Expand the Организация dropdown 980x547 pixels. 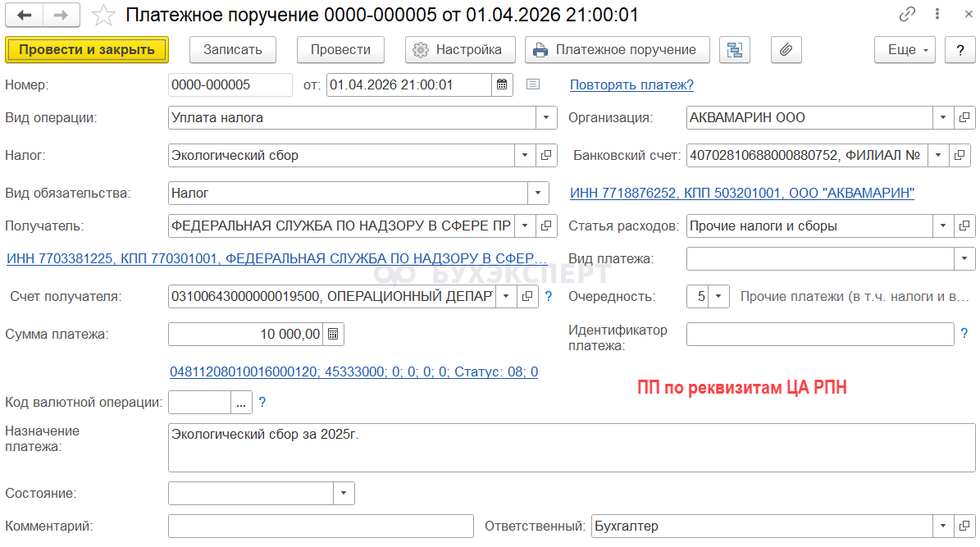pyautogui.click(x=943, y=117)
